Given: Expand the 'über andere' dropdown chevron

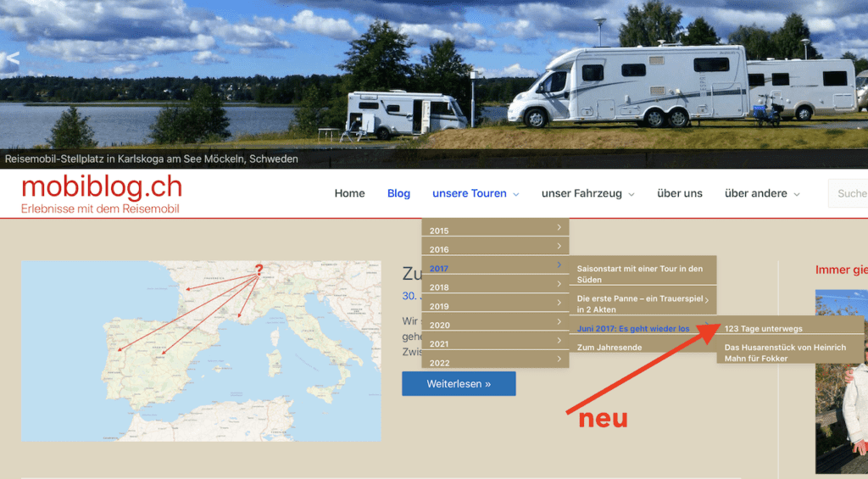Looking at the screenshot, I should point(796,194).
